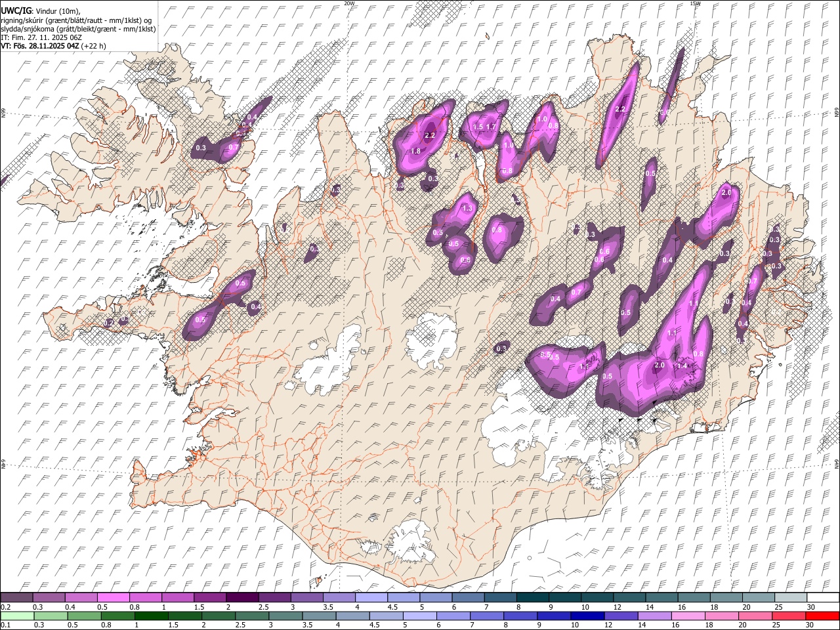This screenshot has width=840, height=630.
Task: Select the 8 dark teal swatch in top row
Action: [532, 598]
